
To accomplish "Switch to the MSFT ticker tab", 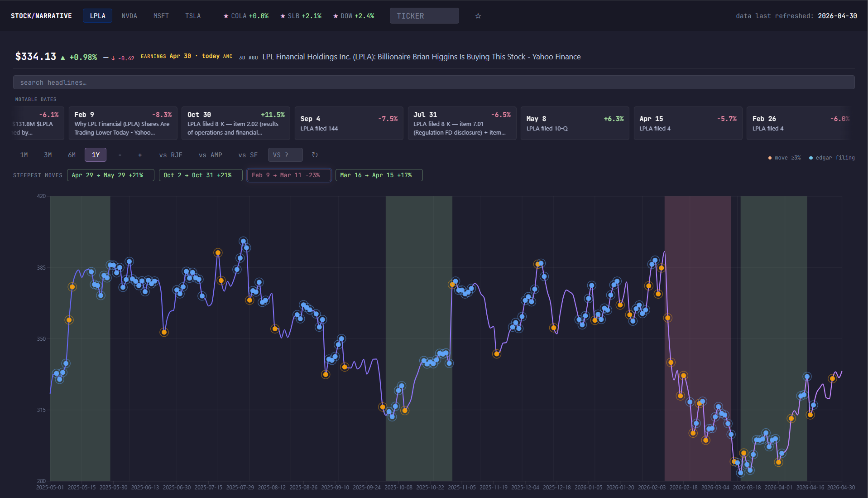I will [161, 16].
